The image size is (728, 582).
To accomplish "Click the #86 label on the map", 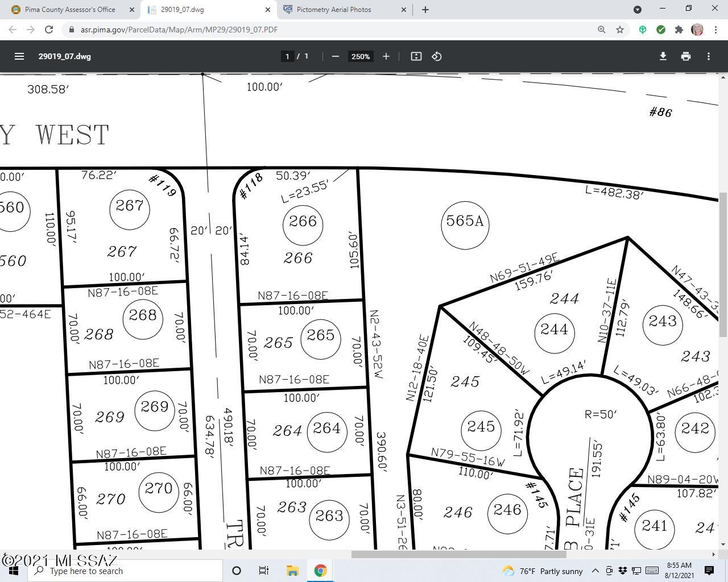I will (661, 112).
